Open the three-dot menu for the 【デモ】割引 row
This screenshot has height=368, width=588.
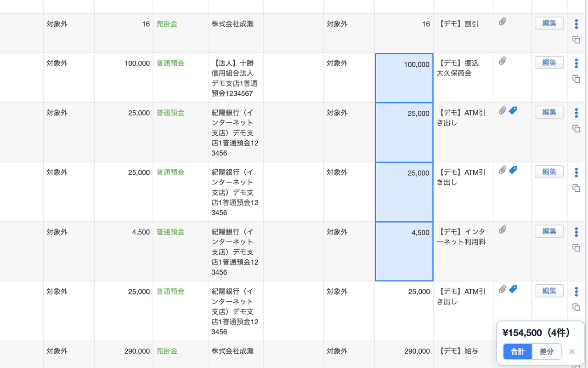point(576,24)
